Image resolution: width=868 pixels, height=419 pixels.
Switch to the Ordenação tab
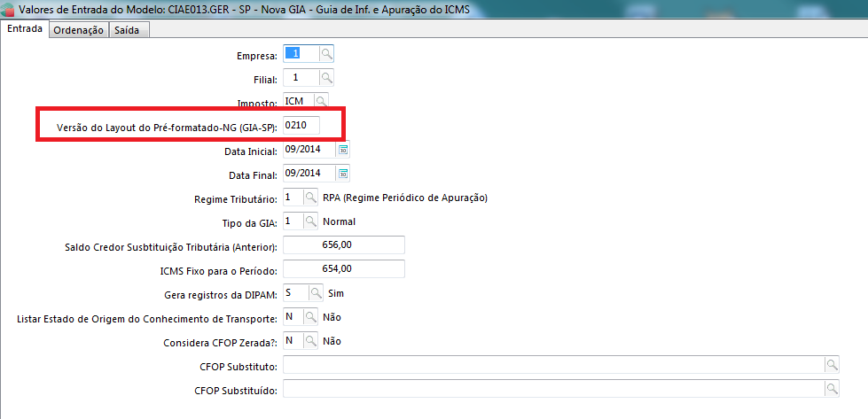click(78, 29)
